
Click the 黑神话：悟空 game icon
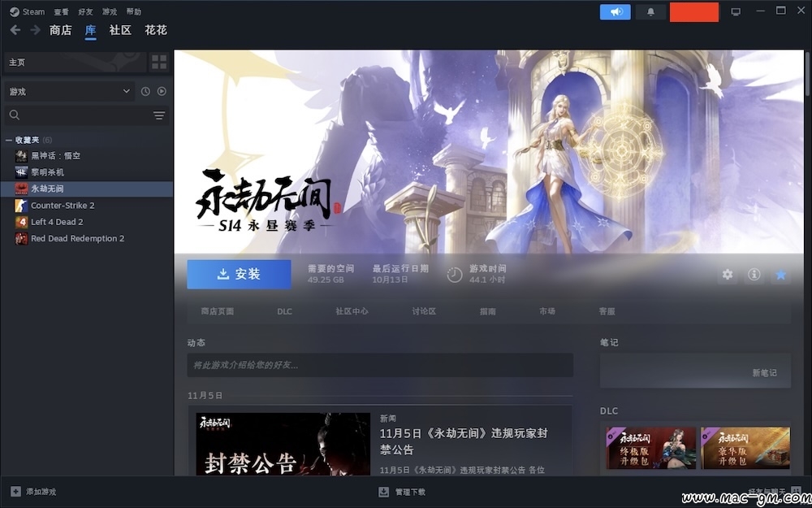(21, 155)
